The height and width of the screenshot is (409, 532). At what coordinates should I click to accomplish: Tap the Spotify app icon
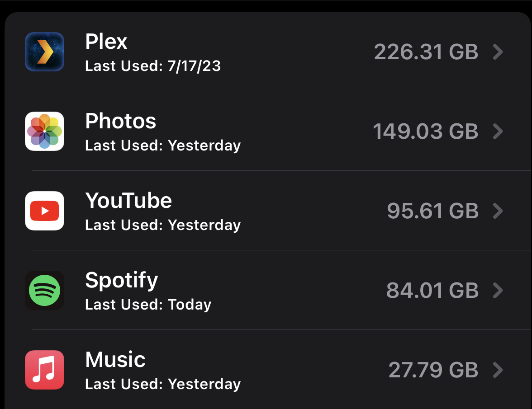coord(44,291)
